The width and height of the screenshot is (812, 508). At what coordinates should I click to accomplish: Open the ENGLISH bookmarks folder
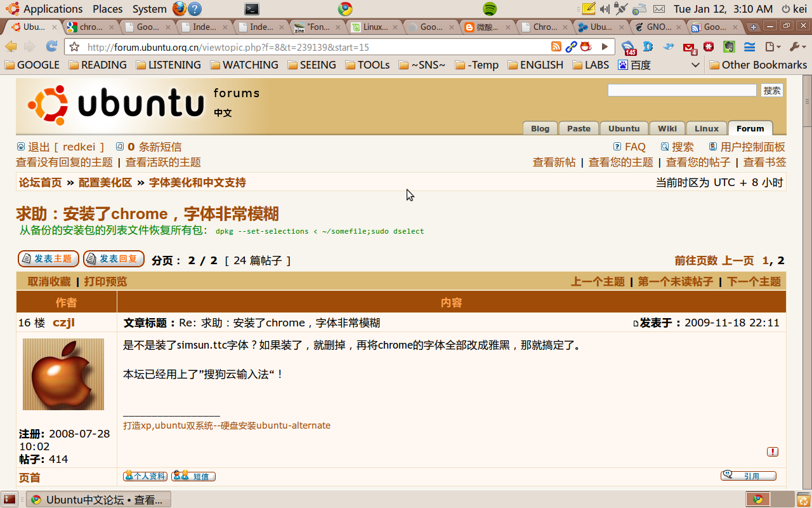tap(536, 65)
